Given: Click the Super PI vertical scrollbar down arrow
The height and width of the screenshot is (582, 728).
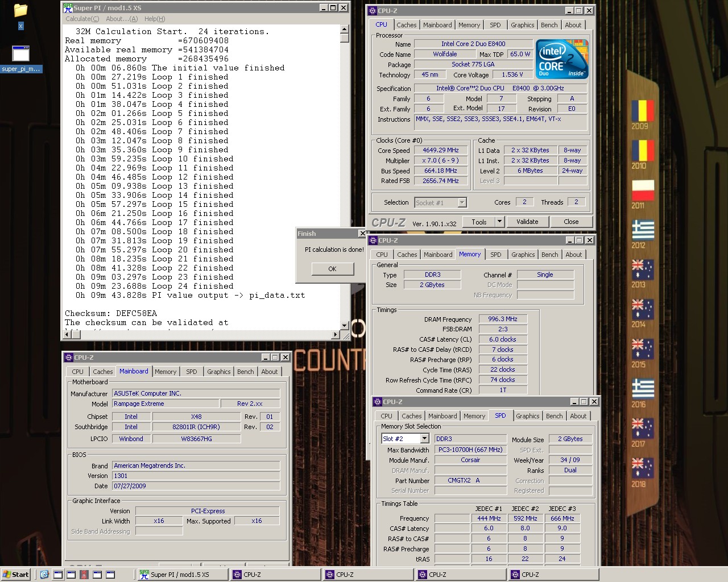Looking at the screenshot, I should 345,326.
